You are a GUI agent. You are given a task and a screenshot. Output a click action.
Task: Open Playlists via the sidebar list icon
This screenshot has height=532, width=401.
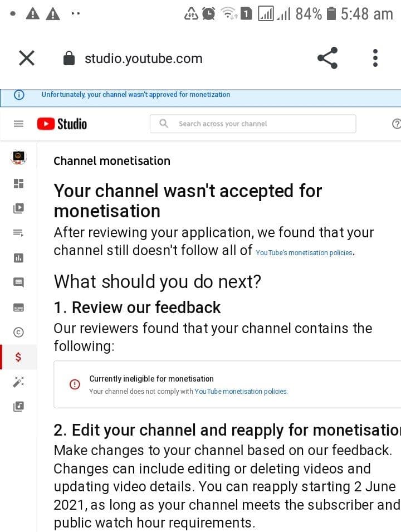[19, 233]
